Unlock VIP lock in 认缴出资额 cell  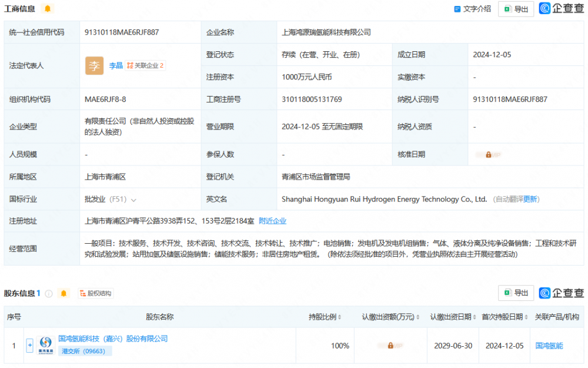tap(390, 346)
